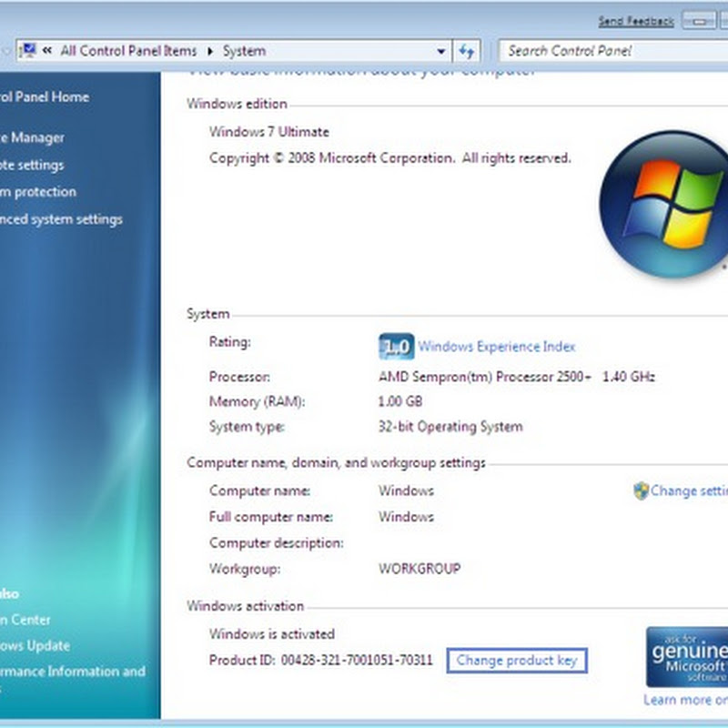Click the shield icon beside Change settings

[641, 490]
